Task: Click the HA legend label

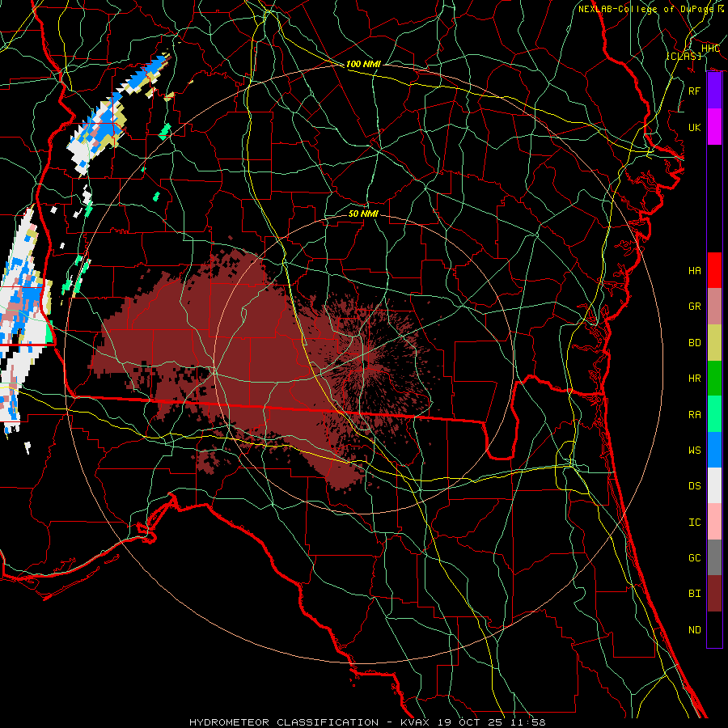Action: [694, 271]
